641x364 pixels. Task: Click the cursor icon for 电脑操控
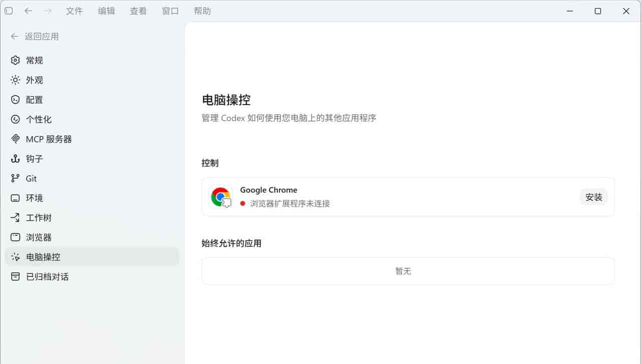tap(16, 257)
